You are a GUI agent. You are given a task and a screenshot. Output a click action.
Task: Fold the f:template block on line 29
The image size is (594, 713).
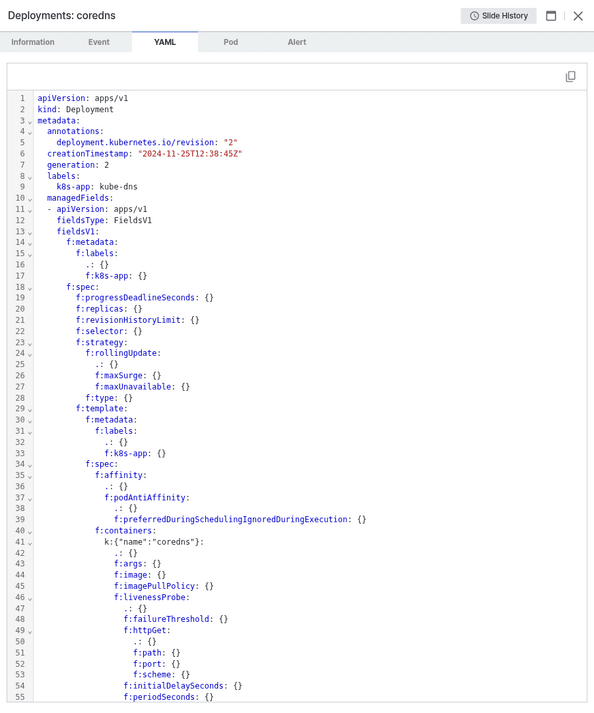tap(30, 410)
